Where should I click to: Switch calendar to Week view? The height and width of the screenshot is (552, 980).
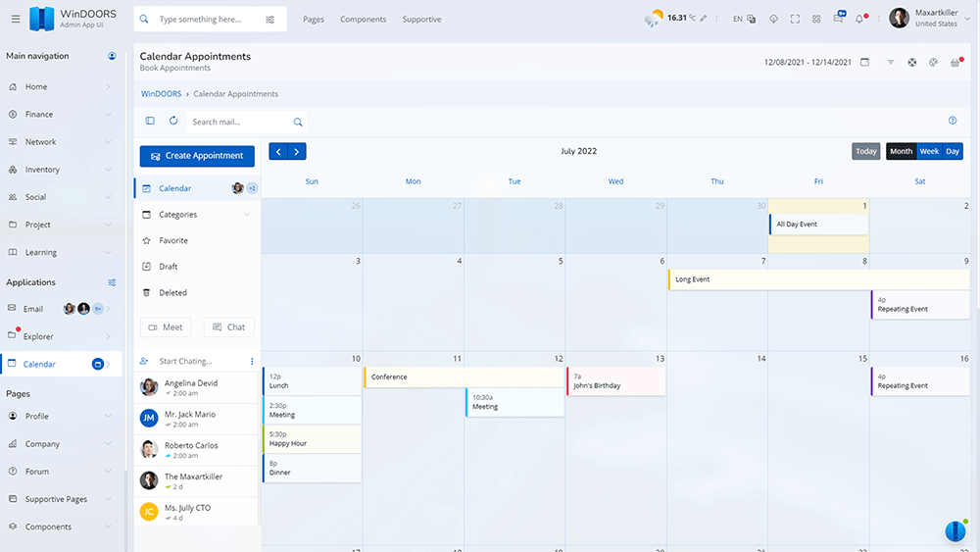(x=928, y=151)
